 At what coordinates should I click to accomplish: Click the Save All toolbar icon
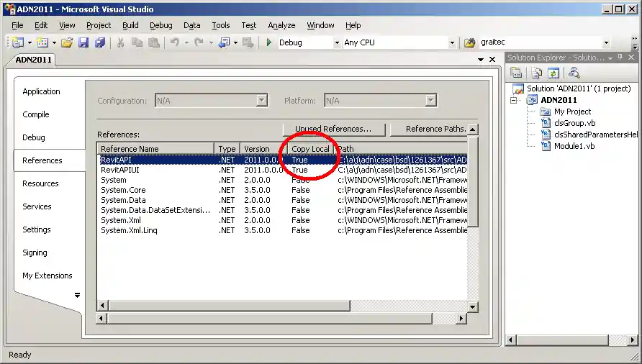coord(100,43)
